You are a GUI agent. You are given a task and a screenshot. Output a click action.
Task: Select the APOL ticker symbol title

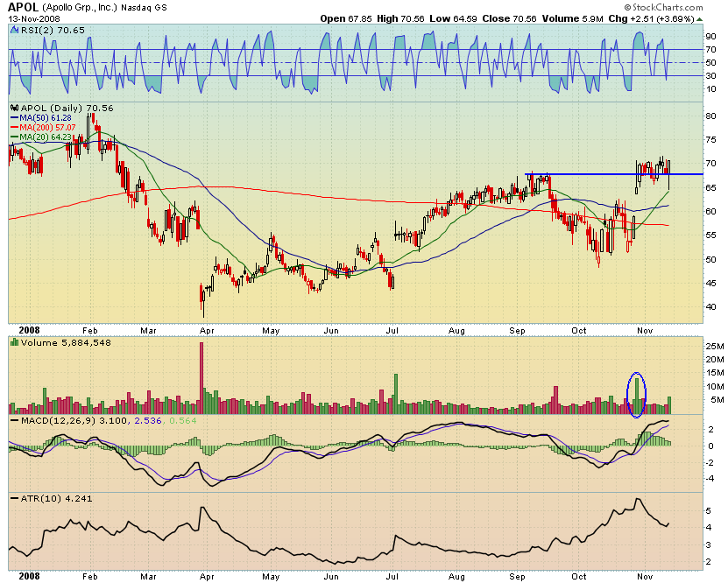24,7
